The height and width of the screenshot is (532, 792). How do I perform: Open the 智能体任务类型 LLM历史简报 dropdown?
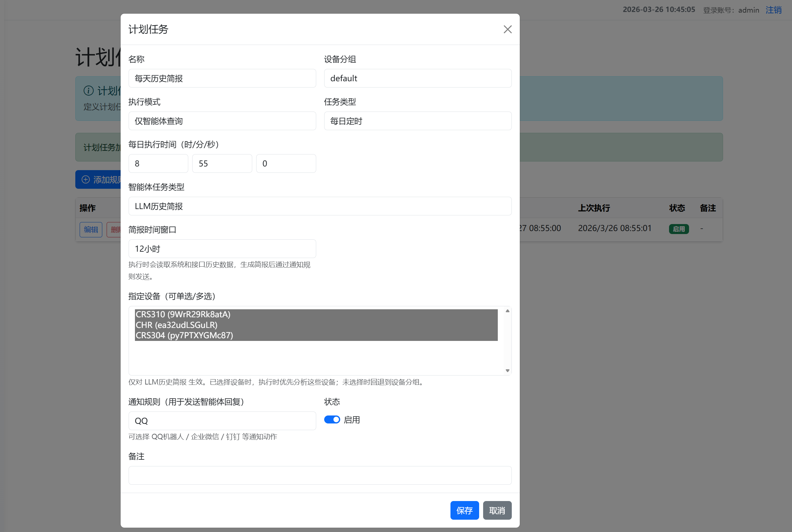coord(320,206)
